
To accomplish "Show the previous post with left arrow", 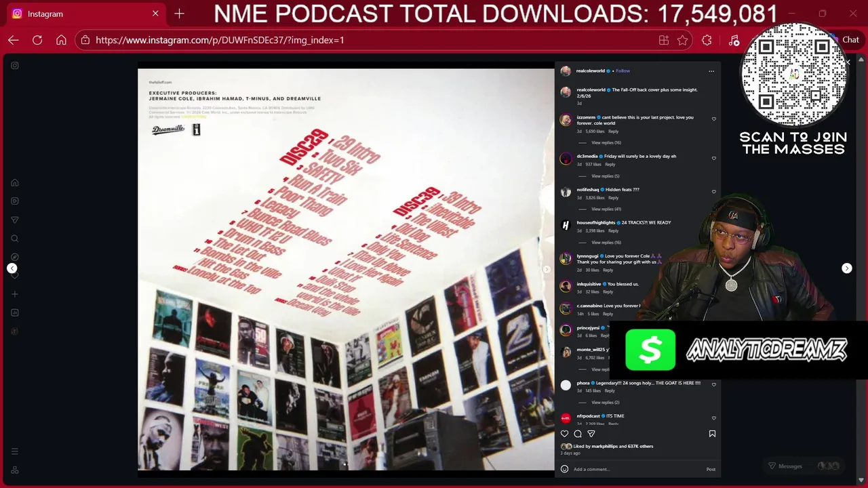I will pyautogui.click(x=12, y=268).
